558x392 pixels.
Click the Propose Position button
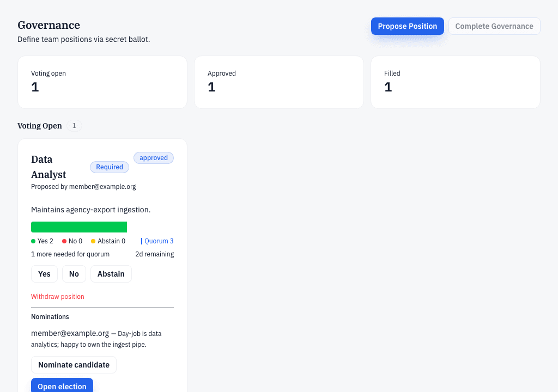(x=408, y=26)
